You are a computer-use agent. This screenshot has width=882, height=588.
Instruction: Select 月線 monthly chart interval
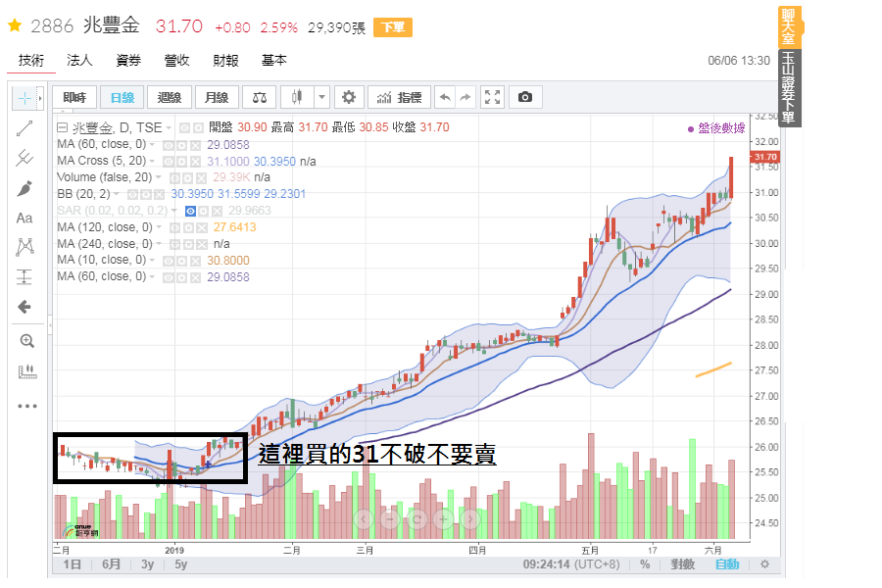(217, 97)
